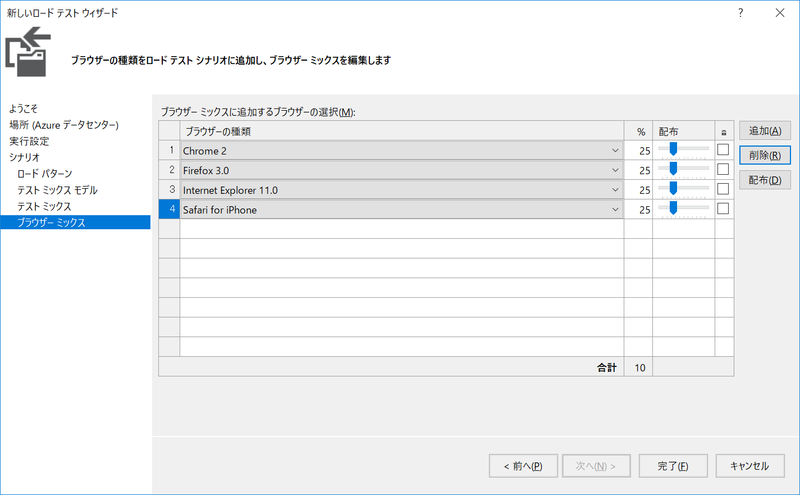Open the テスト ミックス モデル page
Image resolution: width=800 pixels, height=495 pixels.
(x=57, y=190)
